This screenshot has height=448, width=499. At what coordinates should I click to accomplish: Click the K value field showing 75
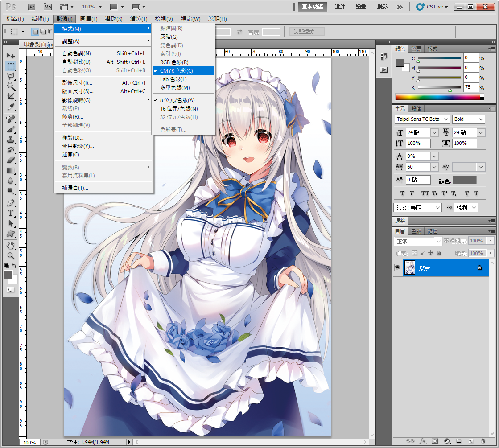point(471,87)
